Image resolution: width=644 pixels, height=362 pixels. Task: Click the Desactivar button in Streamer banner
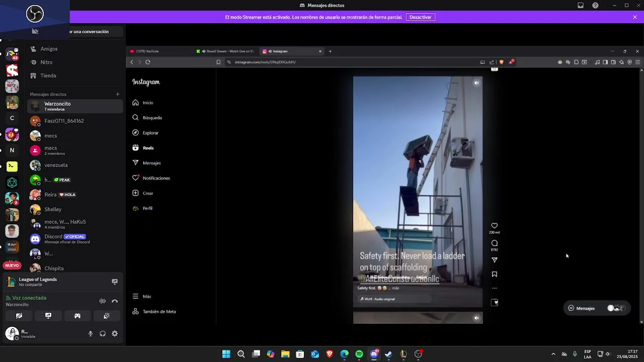(420, 17)
